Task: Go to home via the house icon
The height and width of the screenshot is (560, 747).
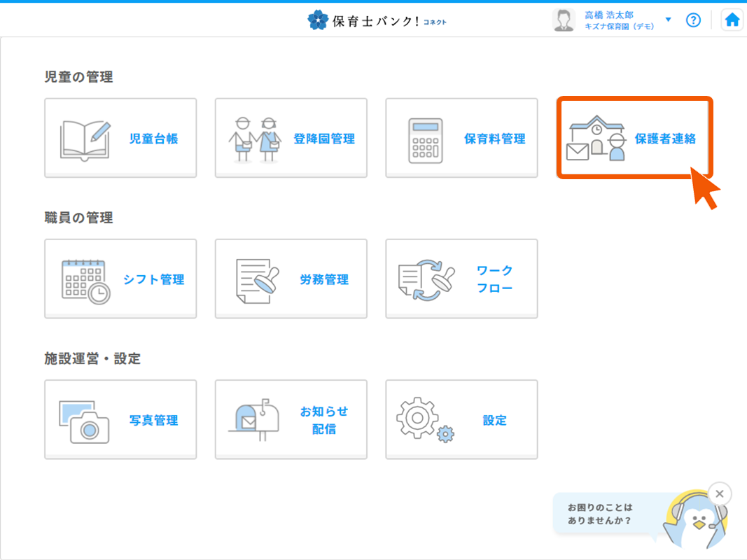Action: tap(732, 20)
